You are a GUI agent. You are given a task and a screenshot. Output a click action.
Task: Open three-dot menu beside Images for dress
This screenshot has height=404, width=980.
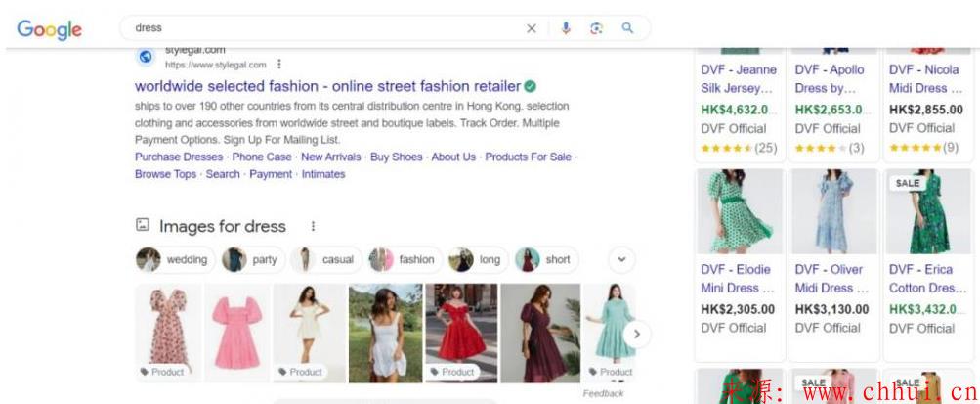pyautogui.click(x=313, y=226)
